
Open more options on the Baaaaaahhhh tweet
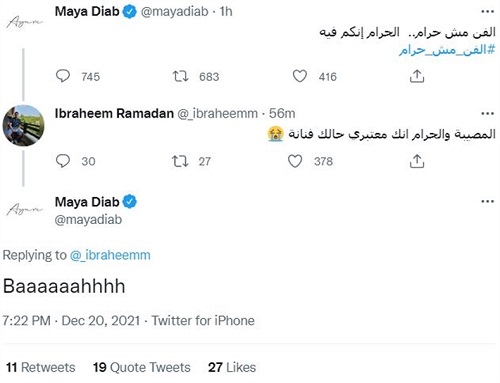pos(487,201)
